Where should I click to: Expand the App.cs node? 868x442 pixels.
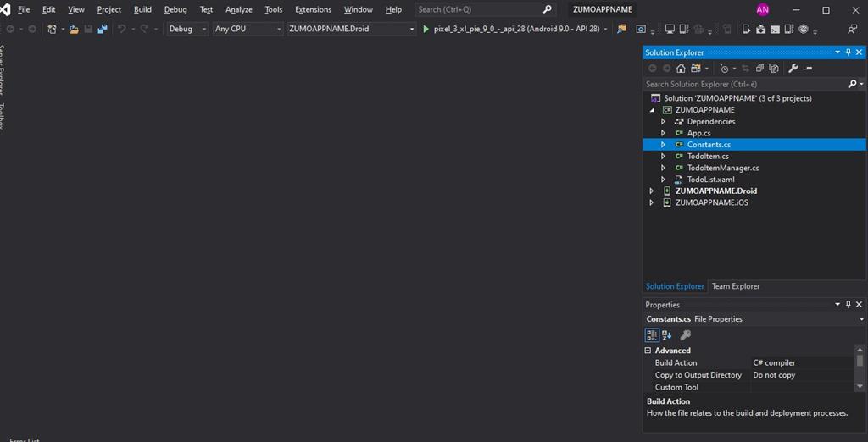(663, 133)
